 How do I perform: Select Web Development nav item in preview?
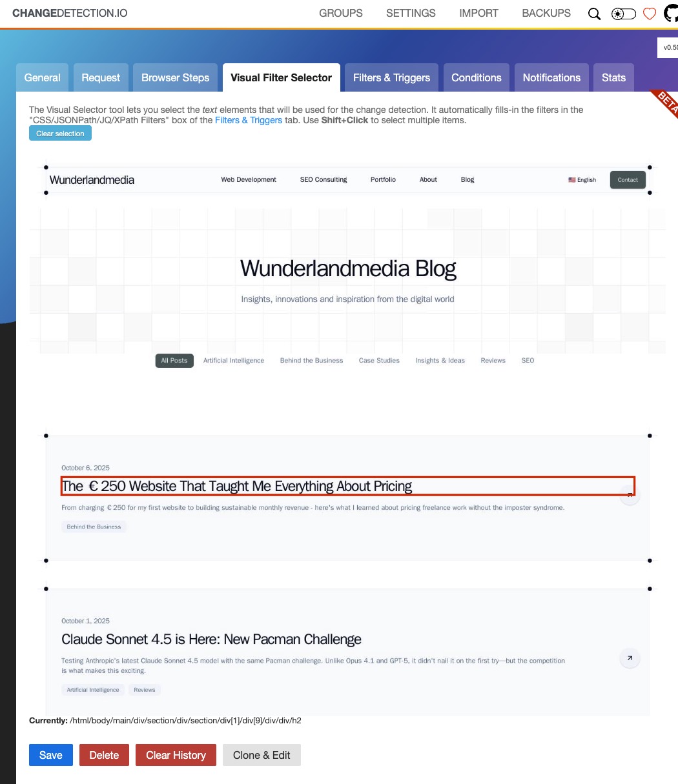click(x=249, y=180)
